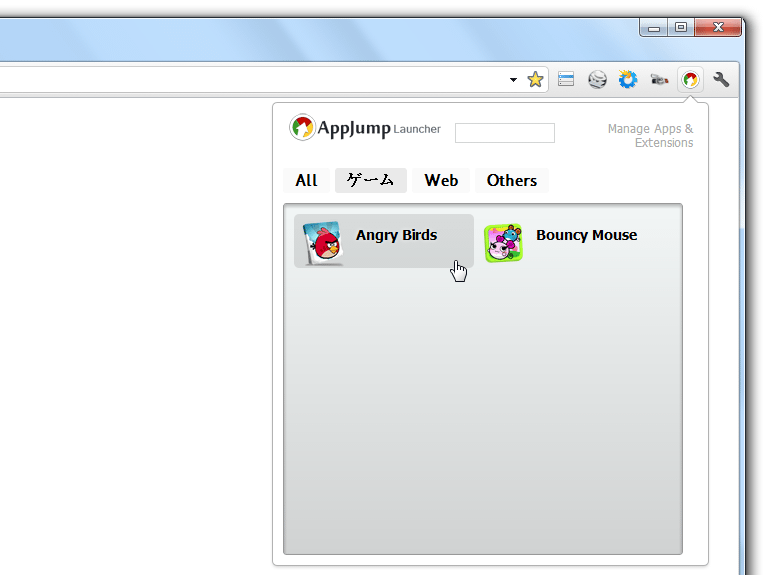Open Manage Apps & Extensions link
Image resolution: width=767 pixels, height=575 pixels.
click(651, 136)
